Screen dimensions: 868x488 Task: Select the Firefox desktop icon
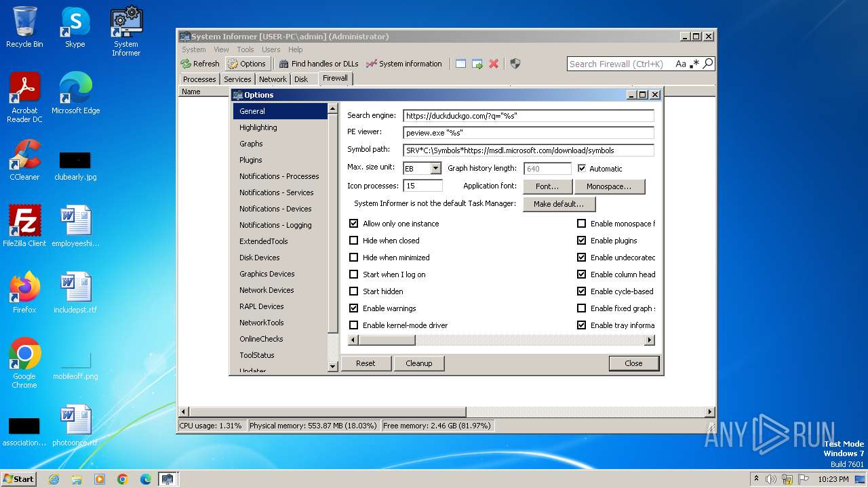24,293
